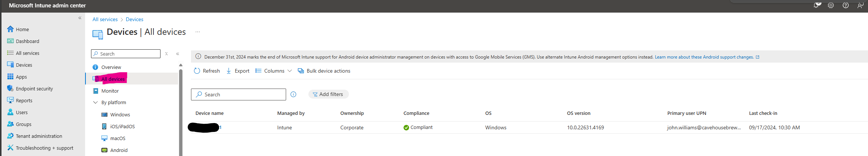The image size is (868, 156).
Task: Click the last check-in date 09/17/2024
Action: pyautogui.click(x=774, y=127)
